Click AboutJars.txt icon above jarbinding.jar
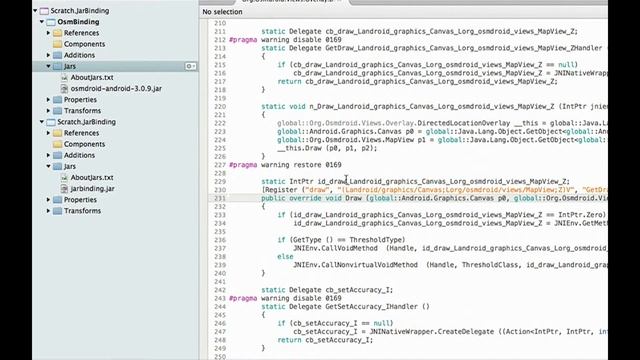This screenshot has width=640, height=360. click(64, 178)
